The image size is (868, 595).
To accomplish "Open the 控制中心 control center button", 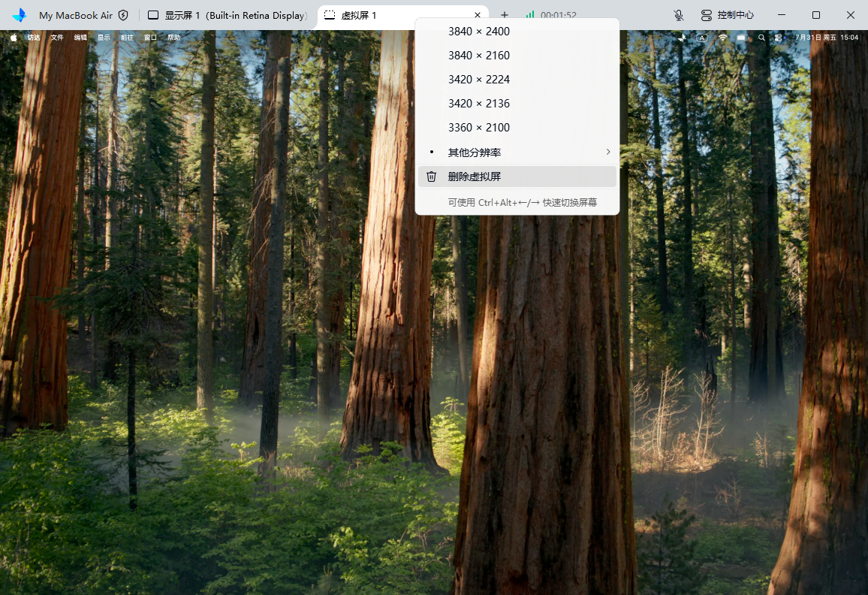I will pyautogui.click(x=728, y=15).
